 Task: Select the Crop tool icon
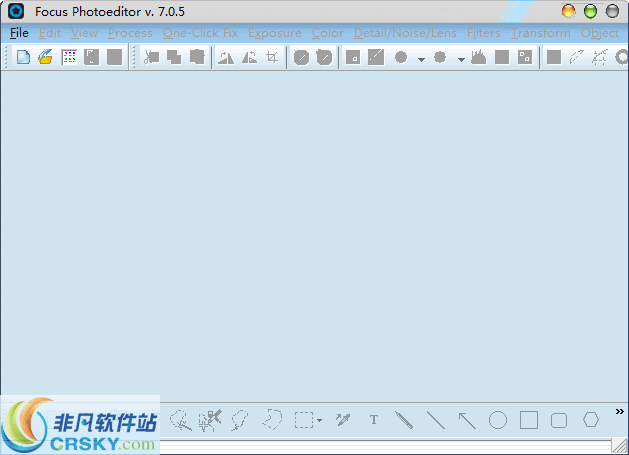(x=271, y=57)
